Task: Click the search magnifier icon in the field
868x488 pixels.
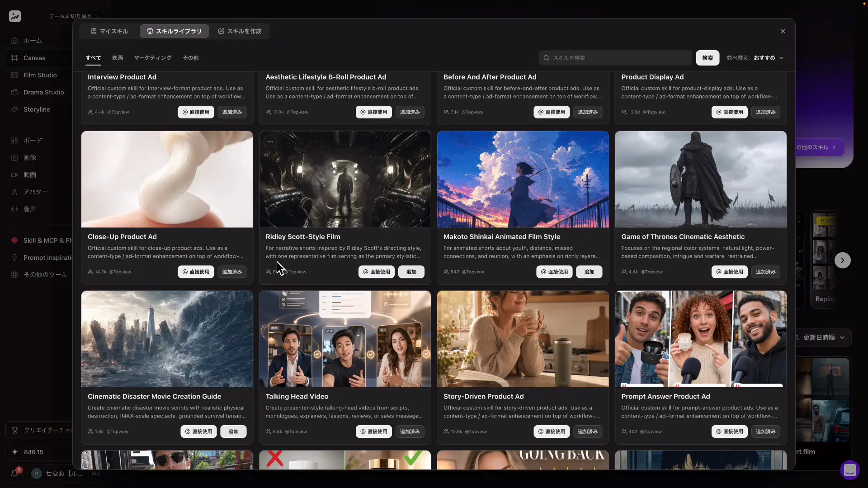Action: [x=546, y=58]
